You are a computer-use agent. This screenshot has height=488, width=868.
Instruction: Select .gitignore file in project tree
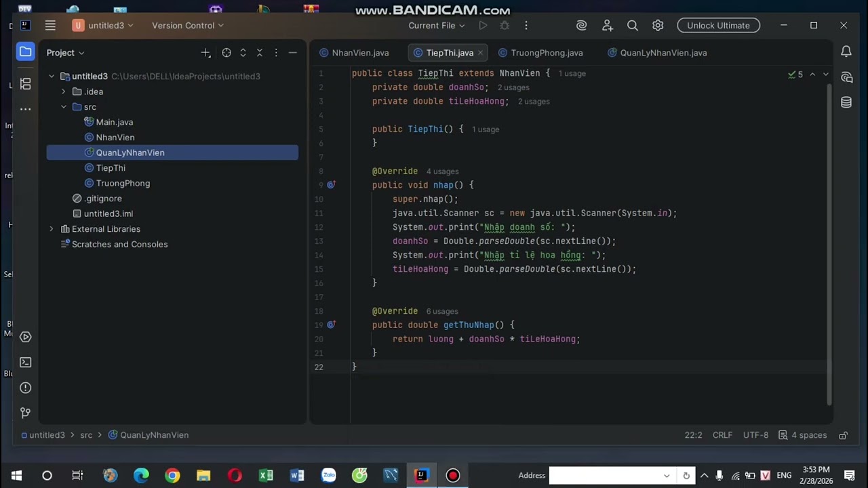pos(97,199)
